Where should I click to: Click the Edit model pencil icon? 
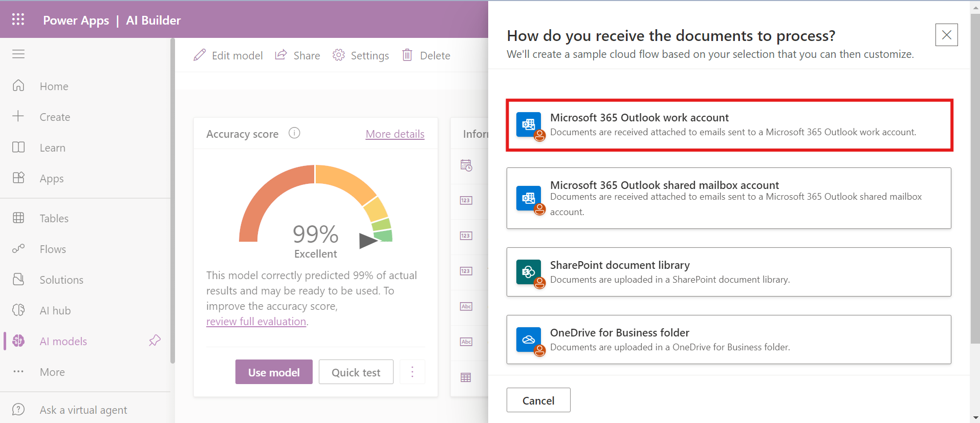[x=200, y=55]
